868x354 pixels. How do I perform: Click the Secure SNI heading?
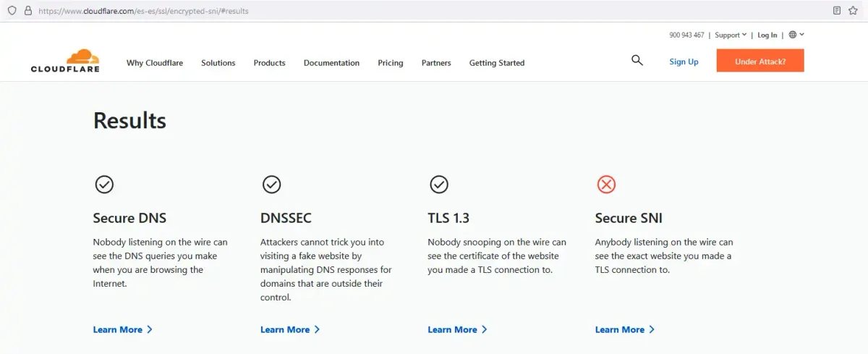629,218
